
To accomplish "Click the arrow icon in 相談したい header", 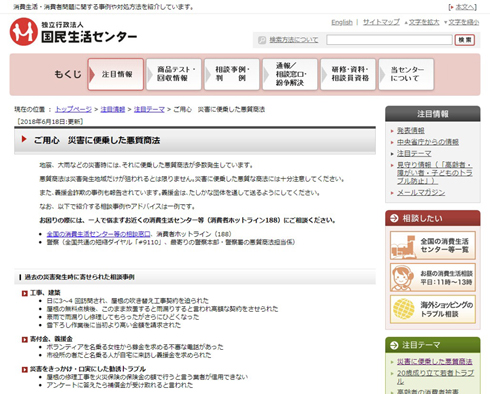I will (x=394, y=218).
